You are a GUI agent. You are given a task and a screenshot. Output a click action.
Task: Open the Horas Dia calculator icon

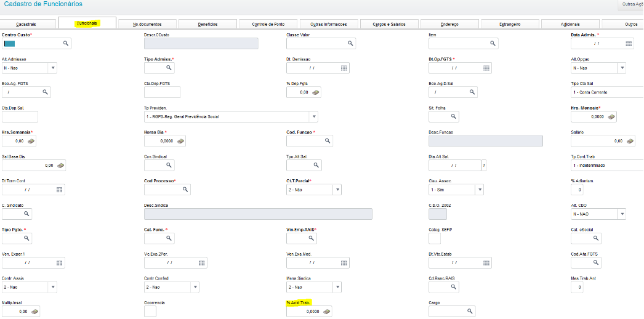point(180,141)
